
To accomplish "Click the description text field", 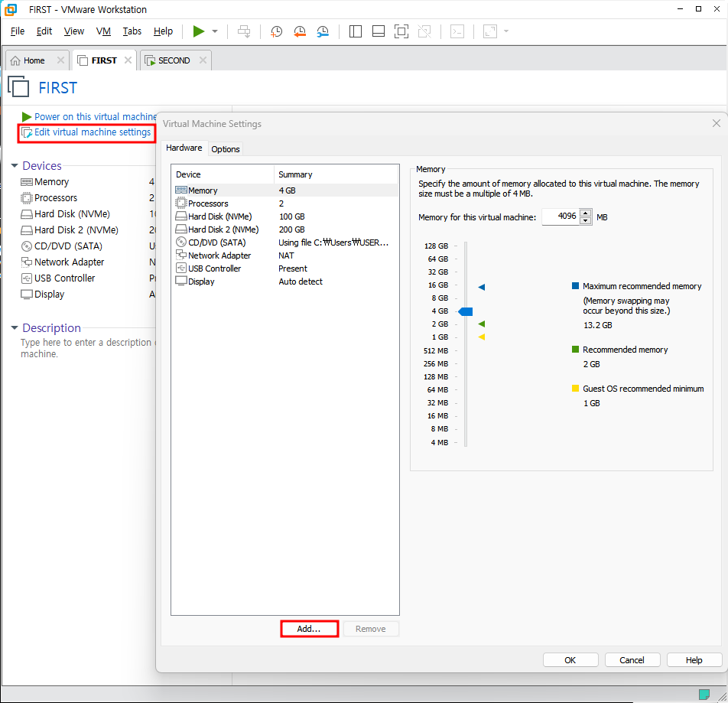I will coord(88,348).
